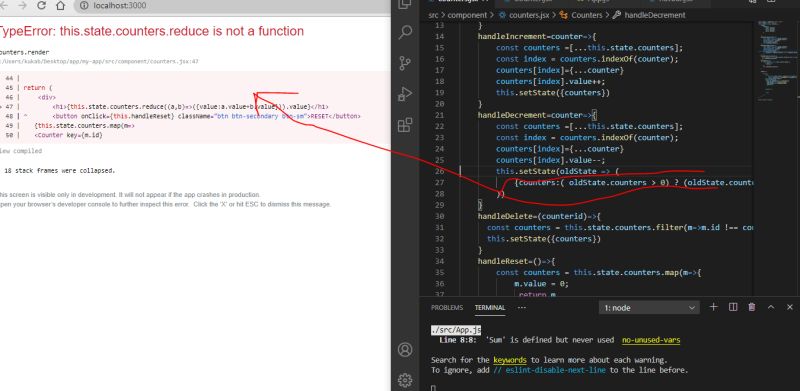Open the 'no-unused-vars' link in the terminal
The image size is (800, 391).
[x=651, y=340]
